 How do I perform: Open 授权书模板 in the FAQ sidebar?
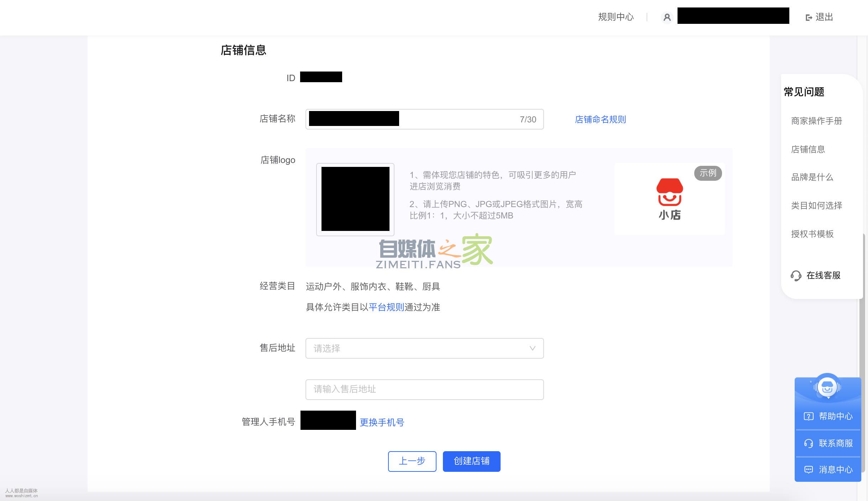click(812, 234)
